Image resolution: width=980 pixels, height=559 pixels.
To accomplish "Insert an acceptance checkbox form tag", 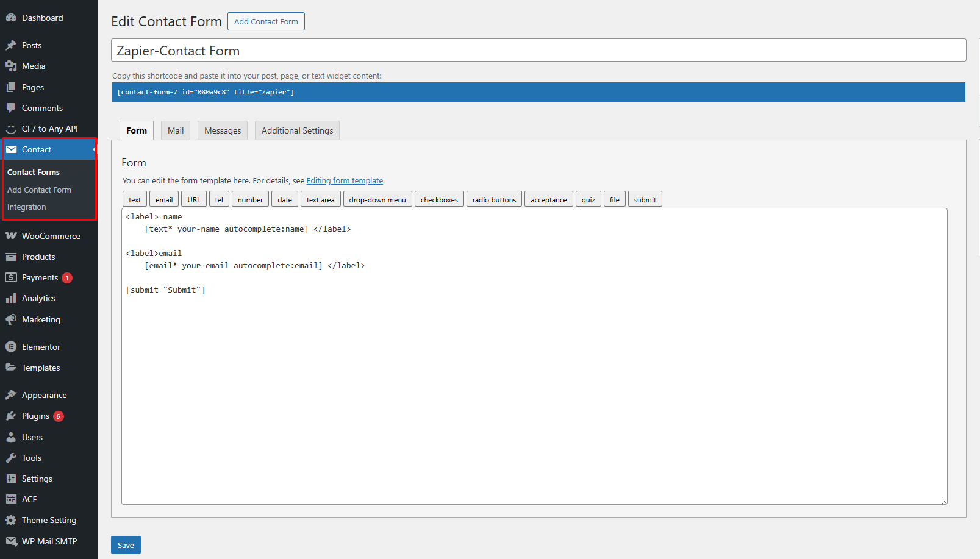I will tap(548, 199).
